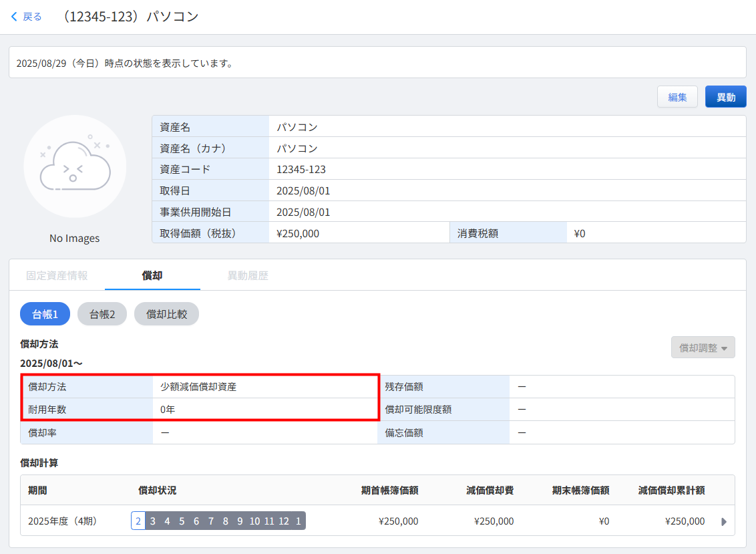Click the 減価償却累計額 column header
Viewport: 756px width, 554px height.
tap(671, 490)
